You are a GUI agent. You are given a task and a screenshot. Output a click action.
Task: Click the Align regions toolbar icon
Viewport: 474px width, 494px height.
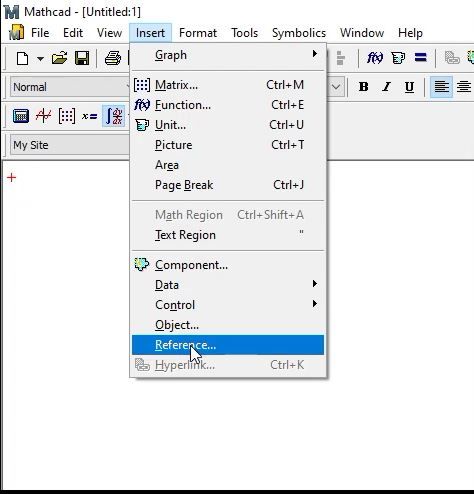point(340,58)
